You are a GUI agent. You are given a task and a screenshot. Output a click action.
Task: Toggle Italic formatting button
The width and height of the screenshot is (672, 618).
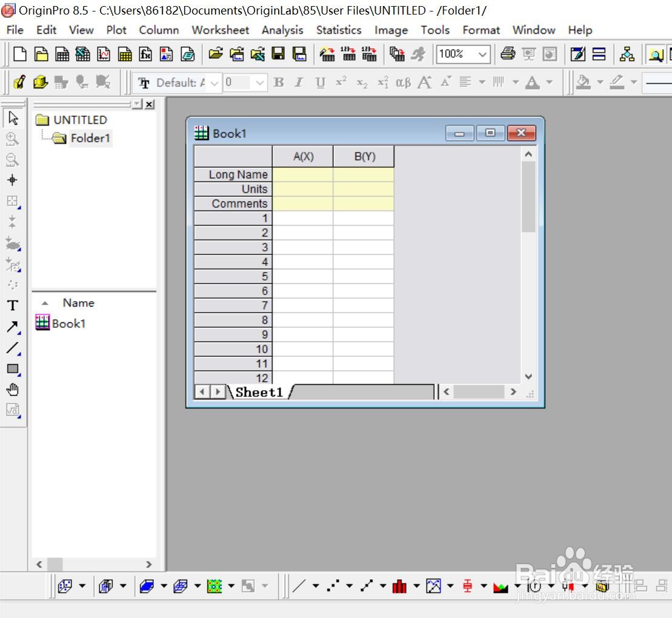299,82
